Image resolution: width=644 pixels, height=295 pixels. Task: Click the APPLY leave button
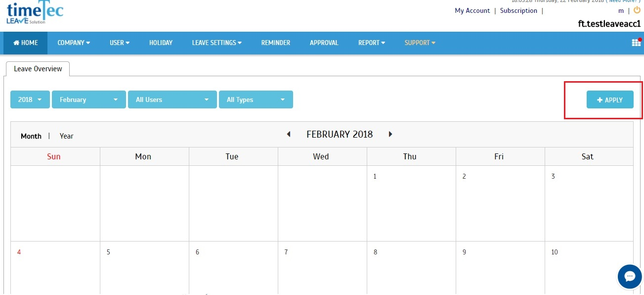point(610,100)
